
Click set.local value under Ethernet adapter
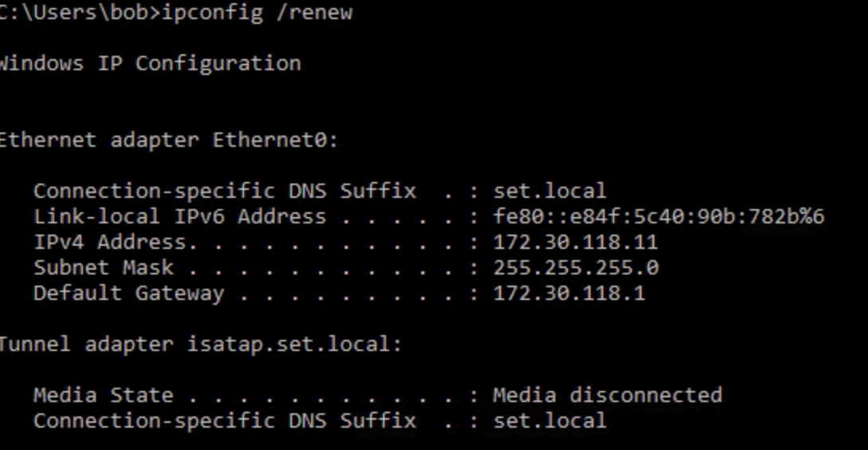(550, 191)
